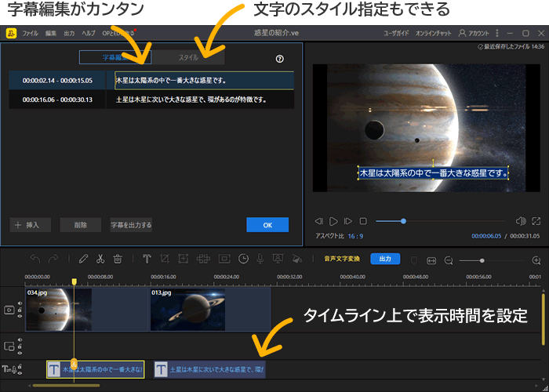This screenshot has height=392, width=549.
Task: Click the 字幕を出力する button
Action: (x=131, y=225)
